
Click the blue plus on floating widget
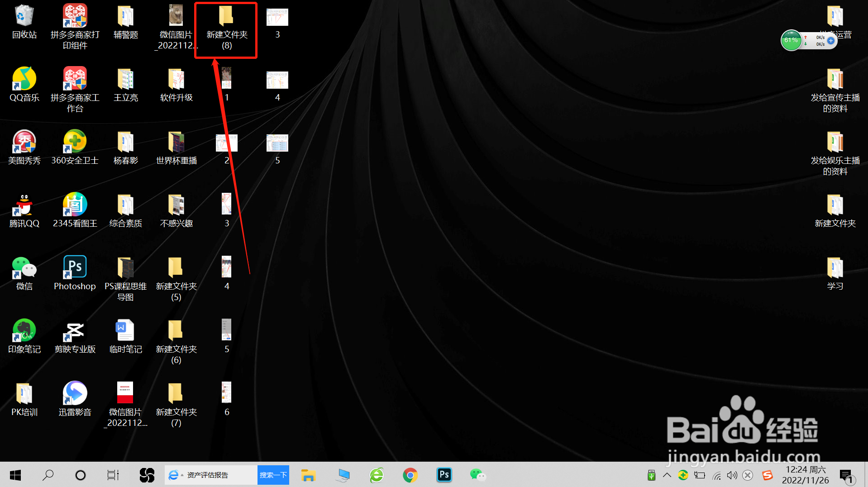tap(831, 41)
